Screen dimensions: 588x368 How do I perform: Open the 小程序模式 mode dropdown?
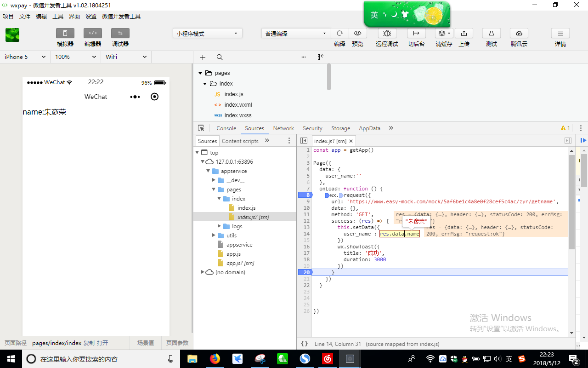click(208, 34)
